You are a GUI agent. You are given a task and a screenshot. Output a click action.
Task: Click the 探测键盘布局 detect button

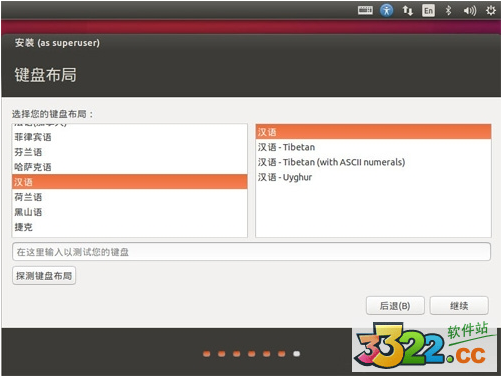[x=44, y=276]
